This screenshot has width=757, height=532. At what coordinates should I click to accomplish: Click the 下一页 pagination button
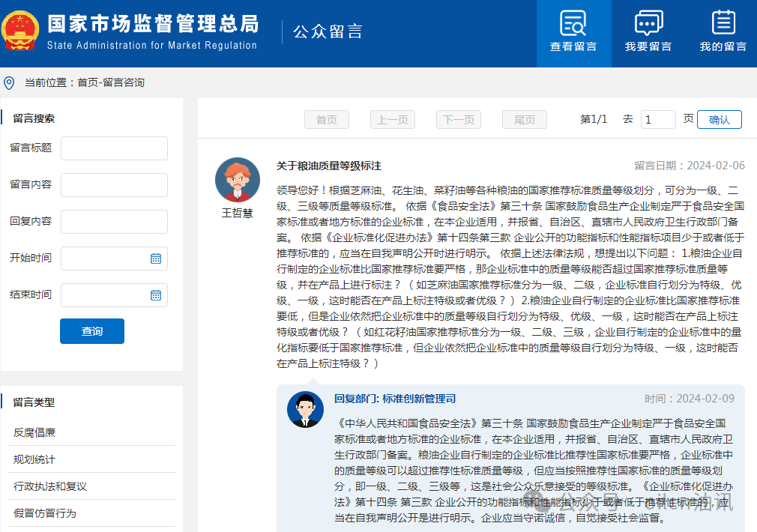458,119
